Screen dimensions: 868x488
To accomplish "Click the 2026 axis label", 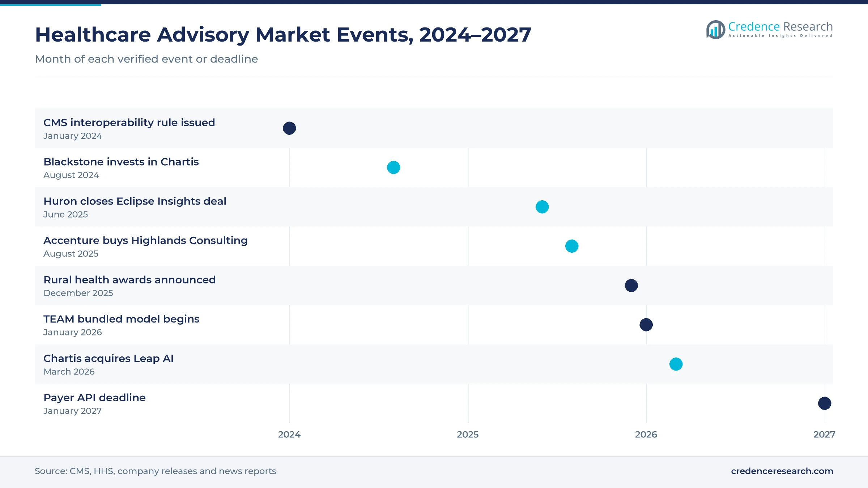I will [646, 435].
